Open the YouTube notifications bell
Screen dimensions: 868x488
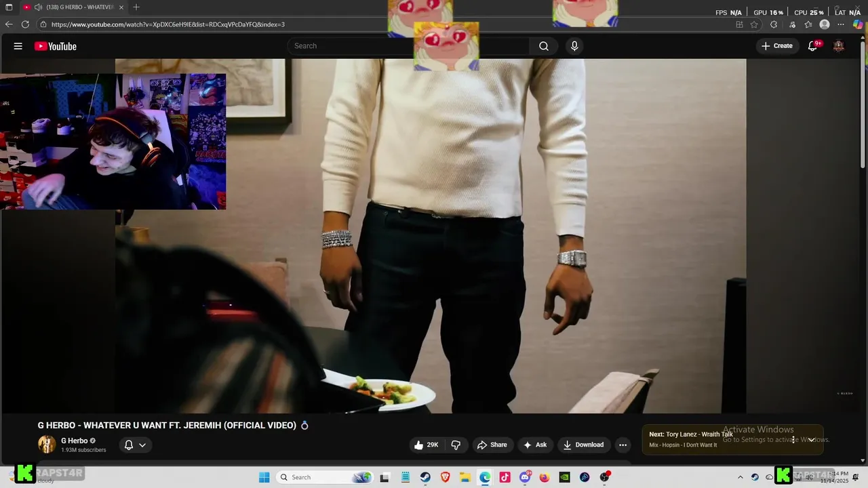[x=812, y=46]
